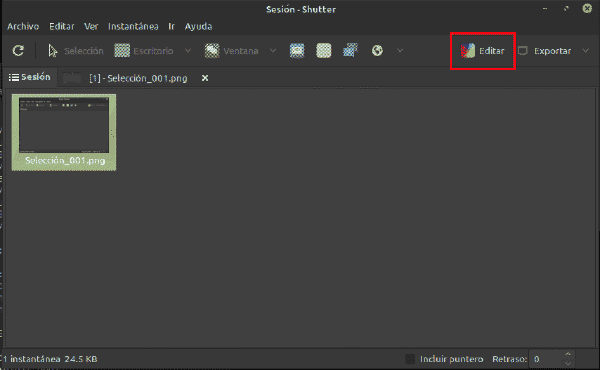Expand the Exportar dropdown arrow
Image resolution: width=600 pixels, height=370 pixels.
tap(585, 51)
